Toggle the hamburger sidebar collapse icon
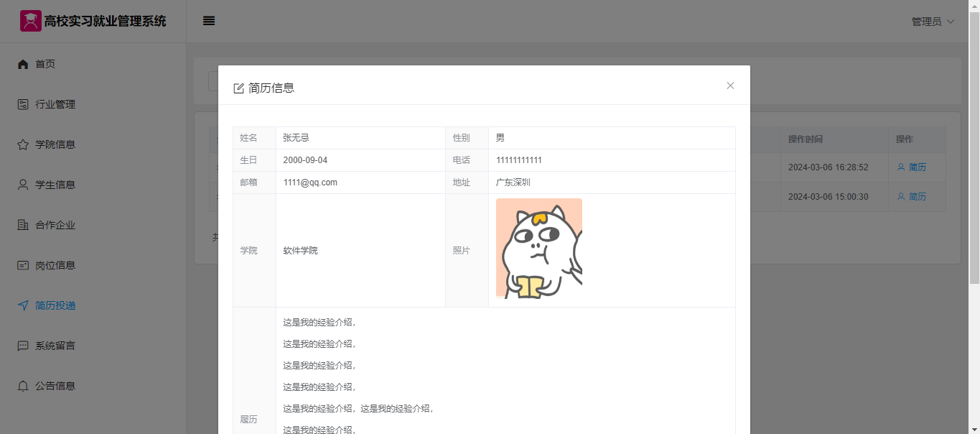Screen dimensions: 980x434 pos(209,21)
